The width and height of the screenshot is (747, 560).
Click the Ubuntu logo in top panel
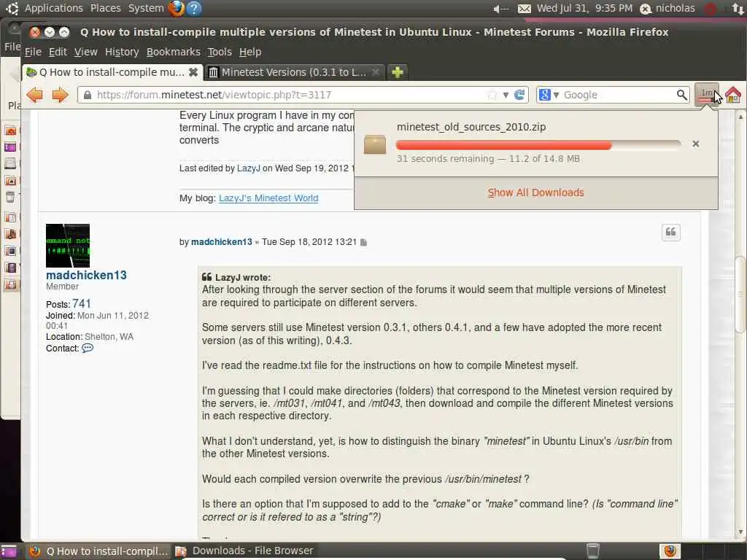[12, 8]
